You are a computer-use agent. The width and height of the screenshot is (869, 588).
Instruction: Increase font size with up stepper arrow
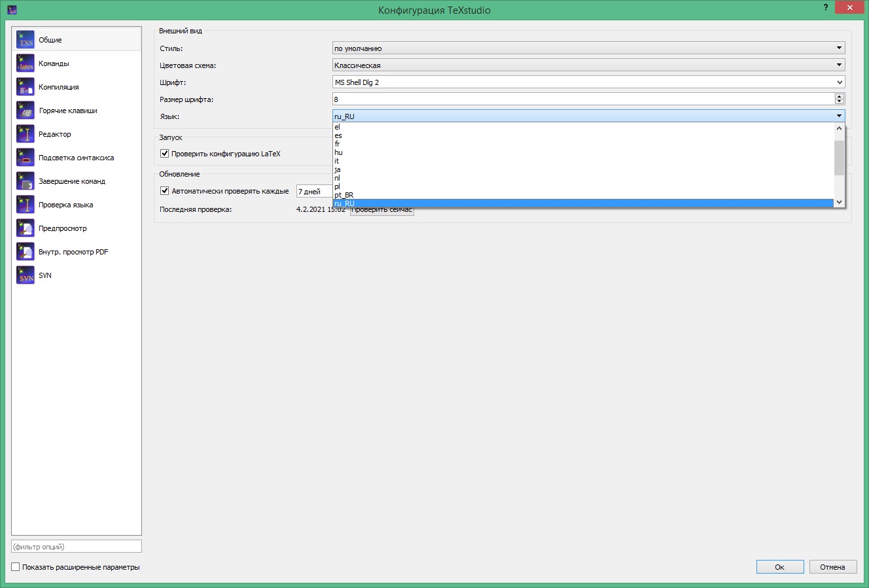click(x=840, y=97)
